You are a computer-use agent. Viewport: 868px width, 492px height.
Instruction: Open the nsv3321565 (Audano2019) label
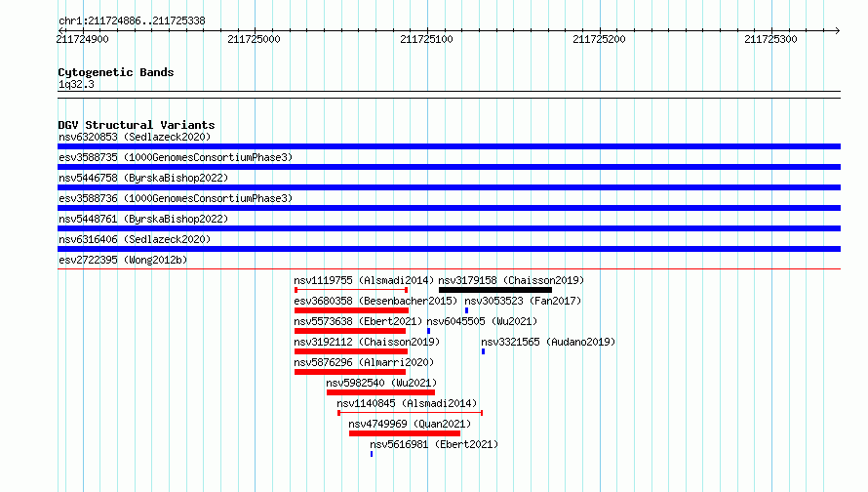pos(548,342)
